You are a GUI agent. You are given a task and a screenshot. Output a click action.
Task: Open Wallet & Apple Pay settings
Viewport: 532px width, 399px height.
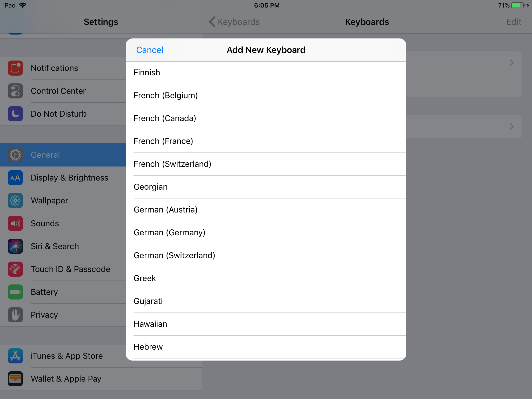66,379
